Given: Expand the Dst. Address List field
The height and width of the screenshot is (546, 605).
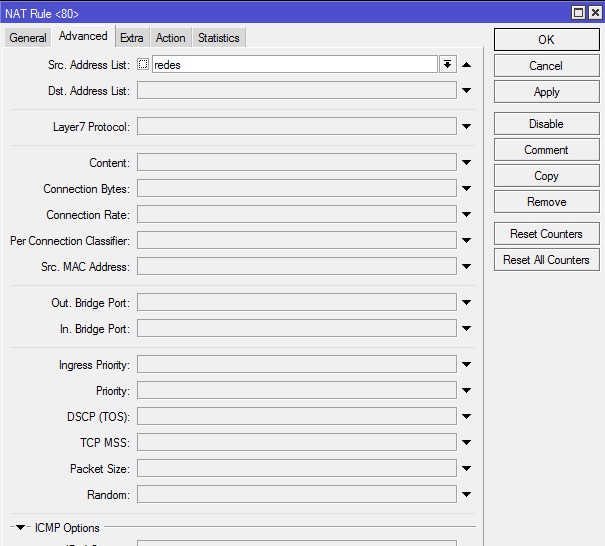Looking at the screenshot, I should pyautogui.click(x=467, y=92).
